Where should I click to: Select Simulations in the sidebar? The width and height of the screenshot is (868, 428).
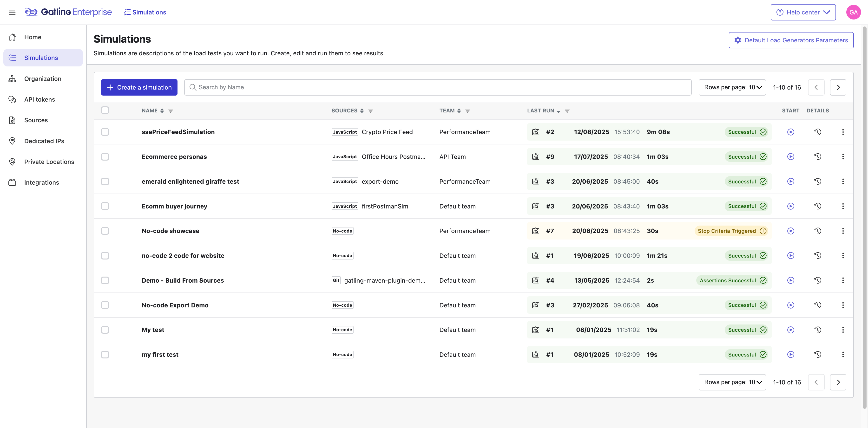click(x=43, y=58)
